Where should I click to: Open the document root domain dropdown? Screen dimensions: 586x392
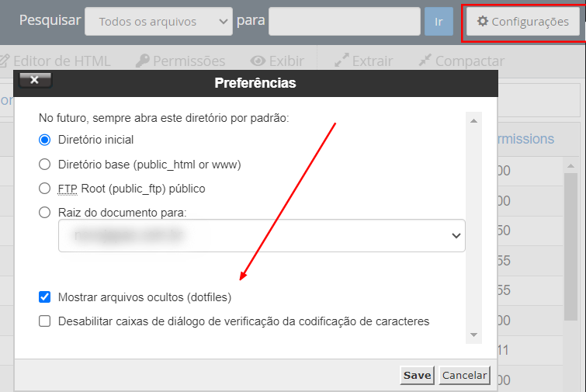point(262,235)
